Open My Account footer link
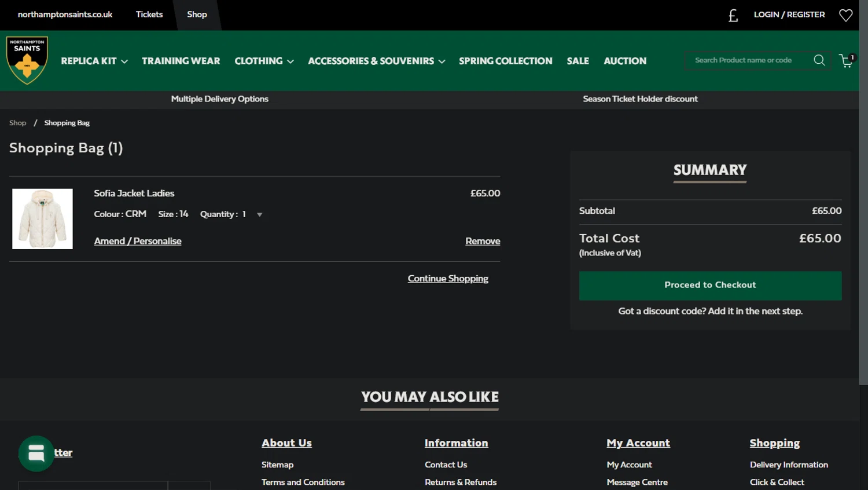868x490 pixels. coord(629,465)
